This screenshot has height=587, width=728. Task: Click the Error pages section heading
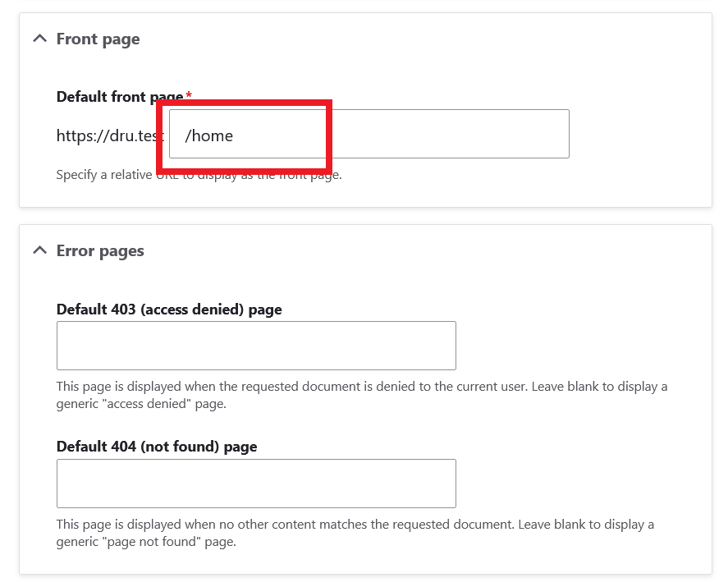coord(99,250)
